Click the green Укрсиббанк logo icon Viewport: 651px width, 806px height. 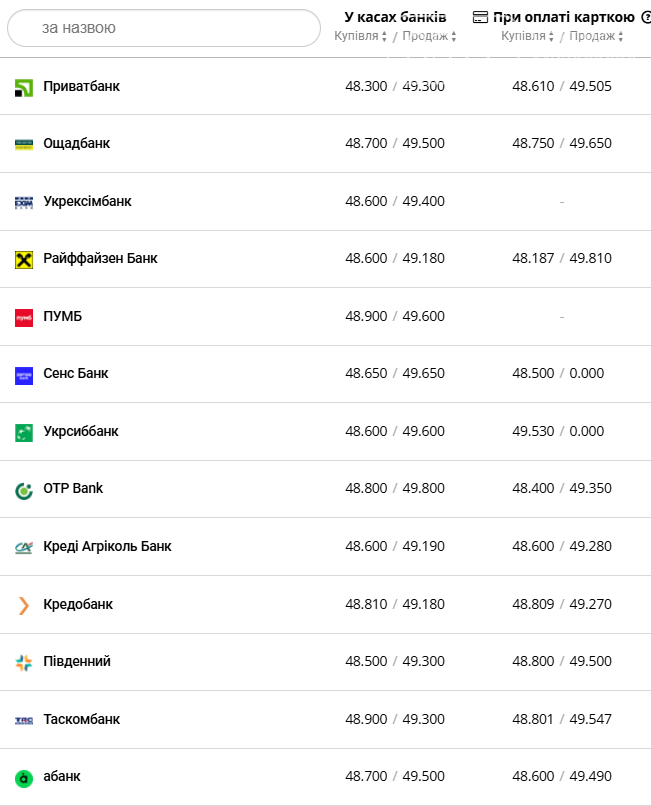click(x=24, y=433)
